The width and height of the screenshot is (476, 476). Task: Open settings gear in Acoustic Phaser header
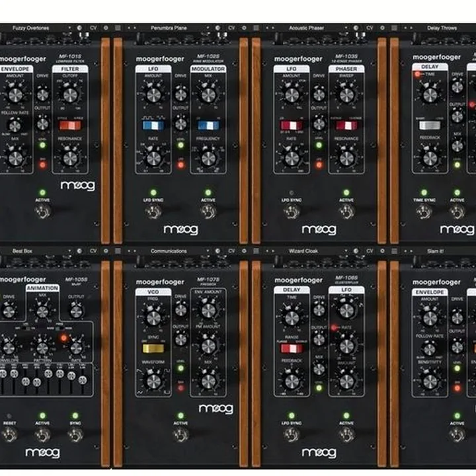[x=383, y=28]
